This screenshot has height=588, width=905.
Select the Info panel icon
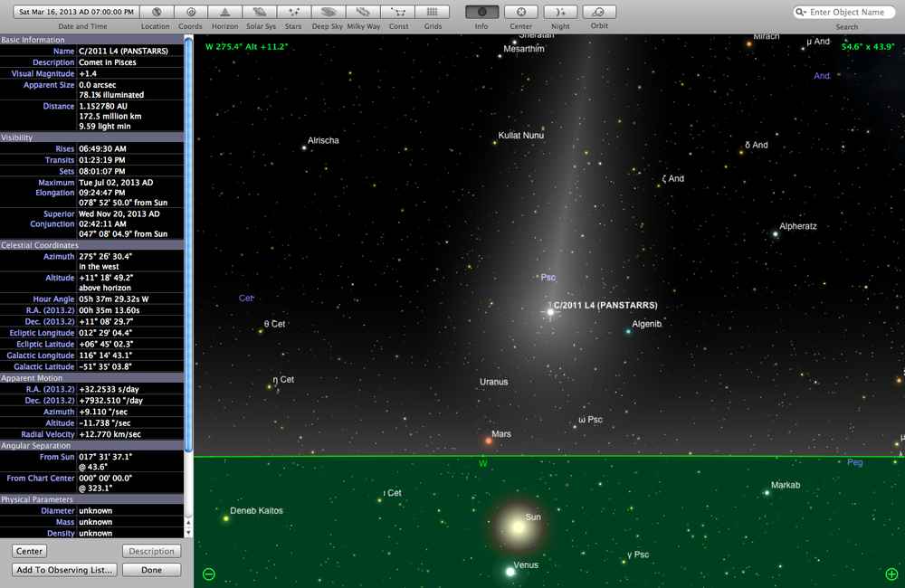481,13
